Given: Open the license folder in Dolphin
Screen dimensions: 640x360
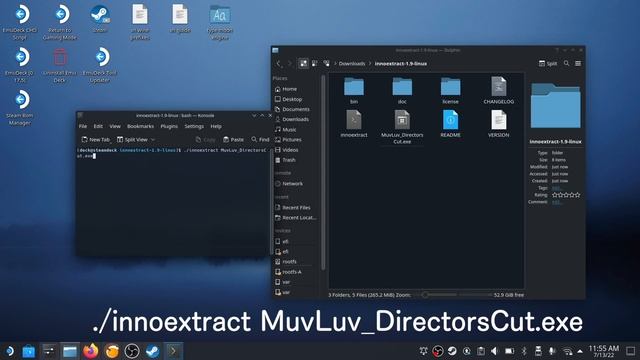Looking at the screenshot, I should (450, 90).
